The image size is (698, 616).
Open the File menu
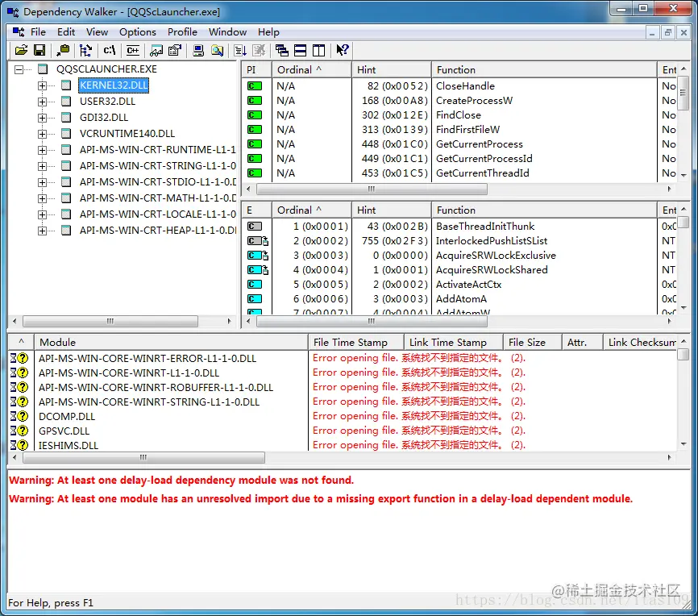(x=38, y=32)
